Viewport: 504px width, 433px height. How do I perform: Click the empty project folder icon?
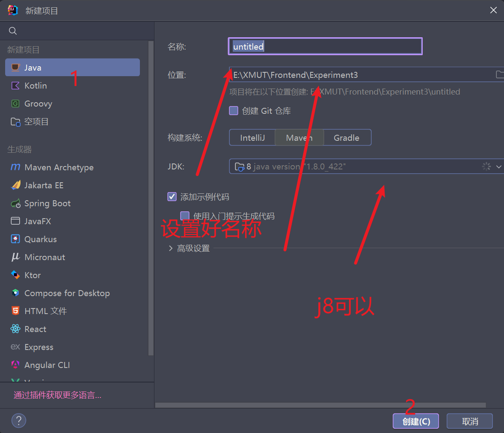[x=15, y=122]
